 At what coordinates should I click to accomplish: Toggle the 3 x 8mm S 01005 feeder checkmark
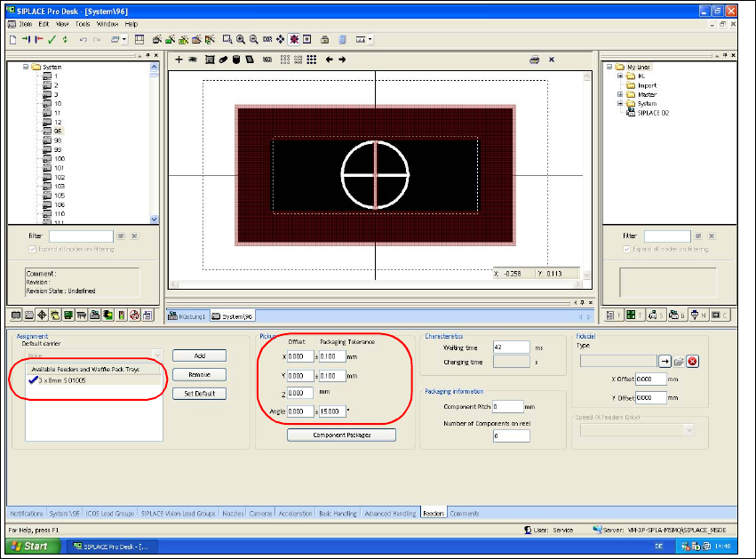point(32,380)
